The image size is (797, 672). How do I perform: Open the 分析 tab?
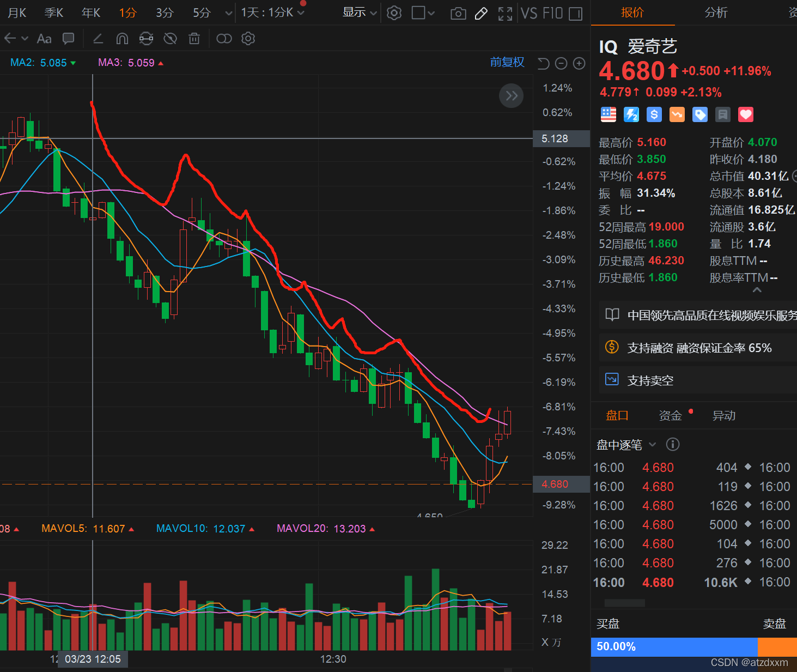[x=716, y=13]
